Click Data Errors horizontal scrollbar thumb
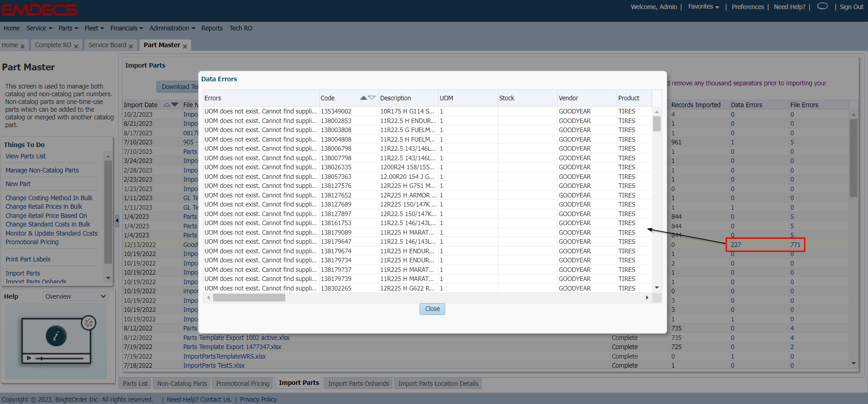Viewport: 868px width, 404px height. pyautogui.click(x=249, y=298)
